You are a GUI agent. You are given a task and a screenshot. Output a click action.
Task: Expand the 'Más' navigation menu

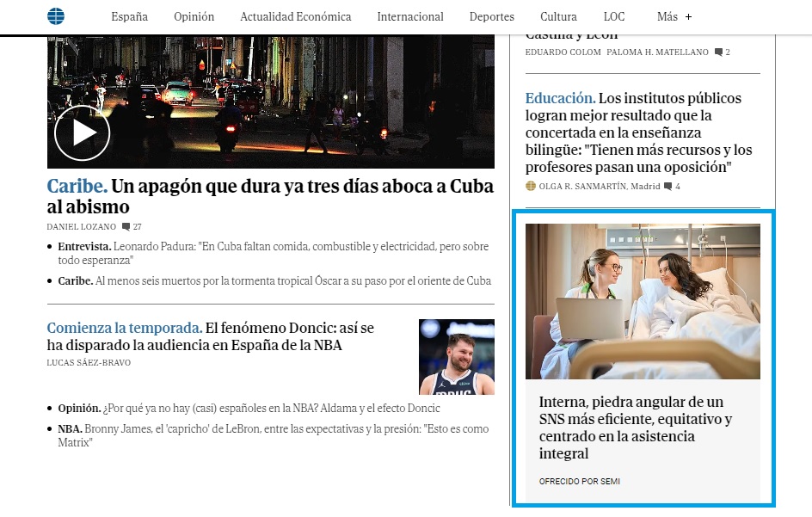coord(674,16)
